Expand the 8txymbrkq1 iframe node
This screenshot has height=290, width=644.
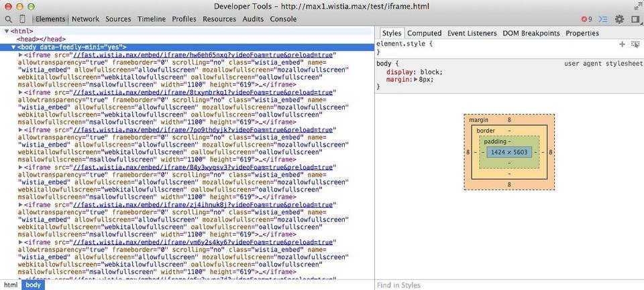pos(21,92)
